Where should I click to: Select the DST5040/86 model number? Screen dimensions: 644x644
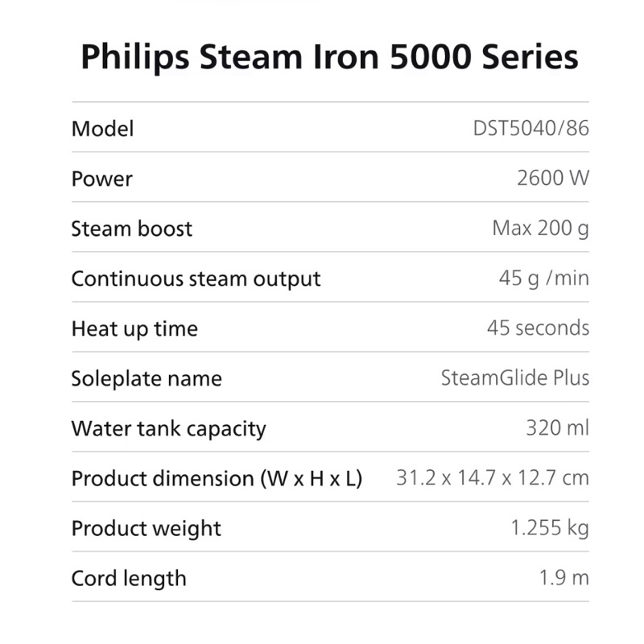[530, 129]
